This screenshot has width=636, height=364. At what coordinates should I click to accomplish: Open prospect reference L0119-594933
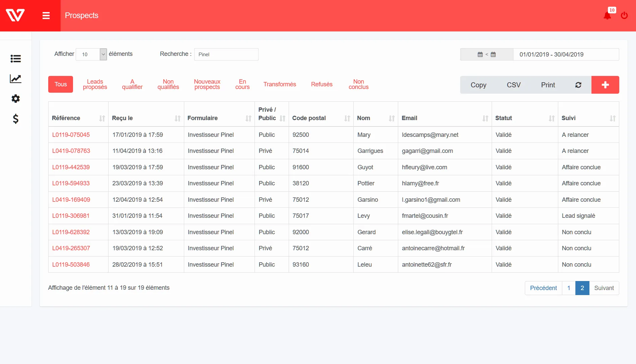click(x=71, y=183)
